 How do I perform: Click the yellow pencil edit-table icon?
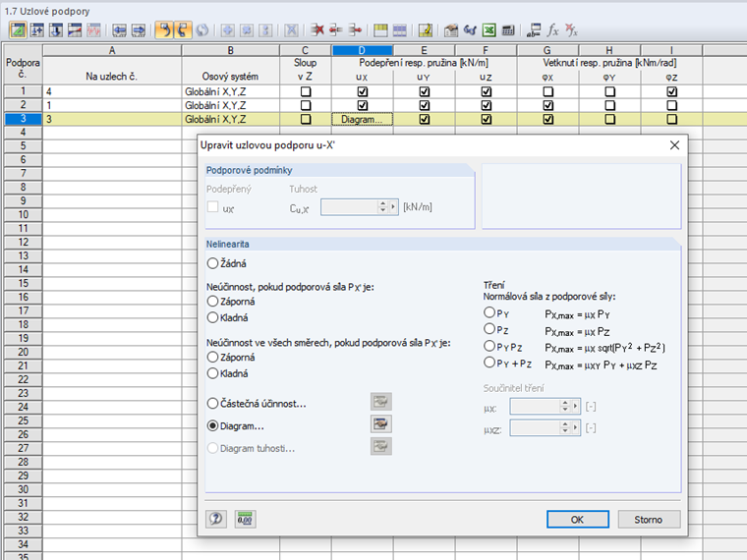[x=425, y=30]
